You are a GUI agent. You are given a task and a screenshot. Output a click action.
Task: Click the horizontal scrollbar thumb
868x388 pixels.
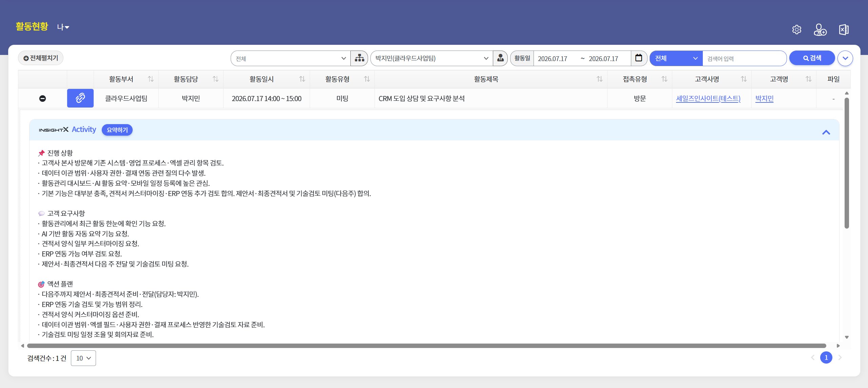(426, 346)
